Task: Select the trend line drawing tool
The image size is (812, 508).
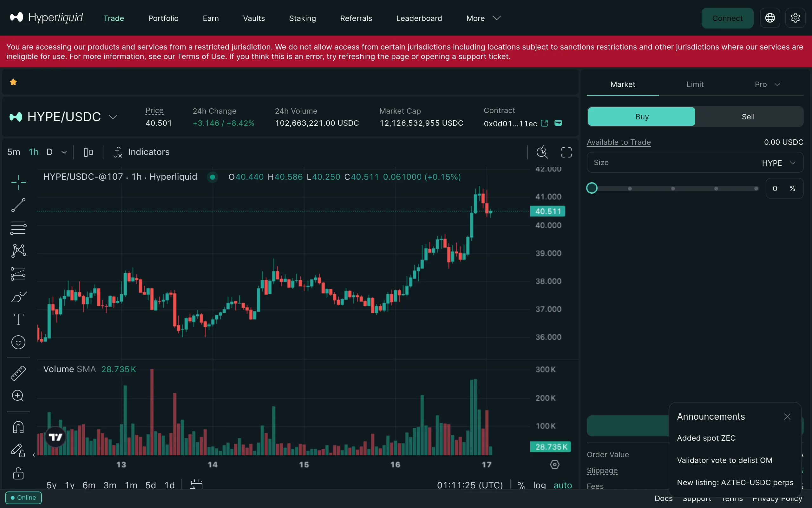Action: [x=18, y=205]
